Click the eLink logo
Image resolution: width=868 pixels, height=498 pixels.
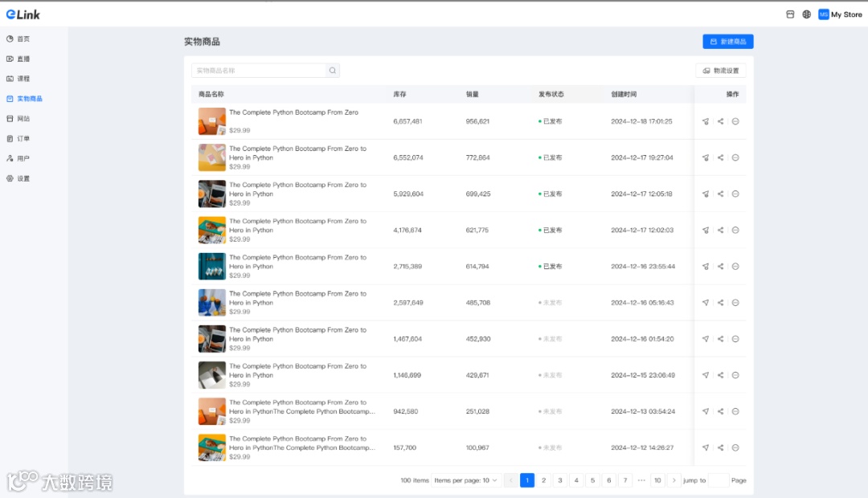(x=23, y=14)
